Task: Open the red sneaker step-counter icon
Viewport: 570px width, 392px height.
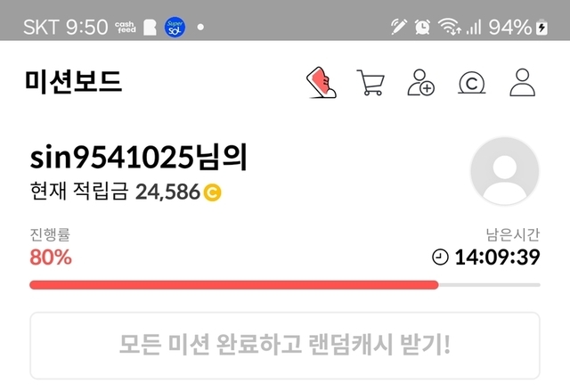Action: (322, 83)
